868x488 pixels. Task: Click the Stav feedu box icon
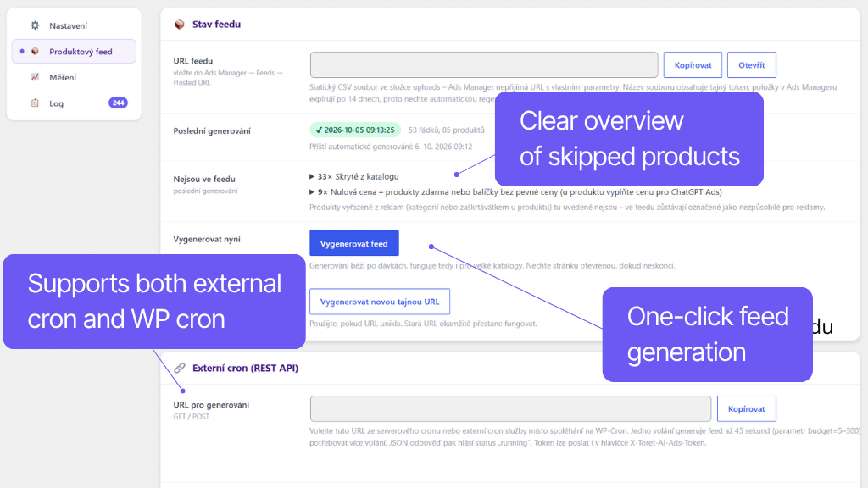(x=180, y=25)
